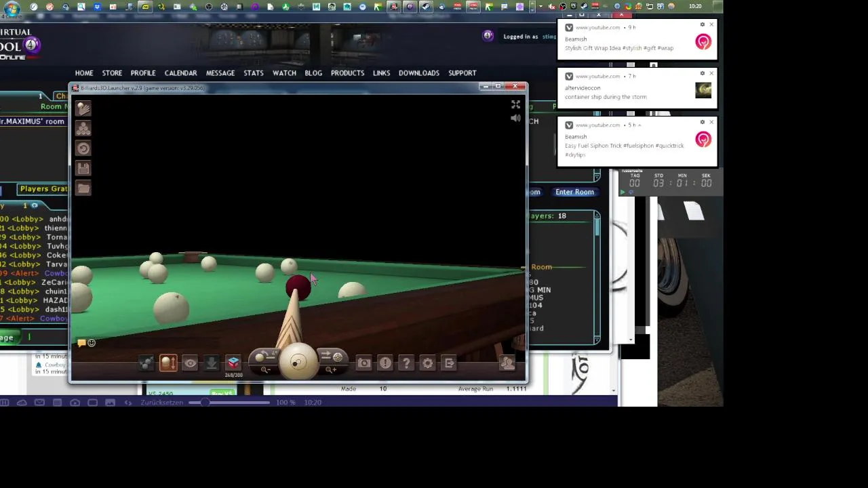The image size is (868, 488).
Task: Open settings of container ship notification
Action: (x=703, y=73)
